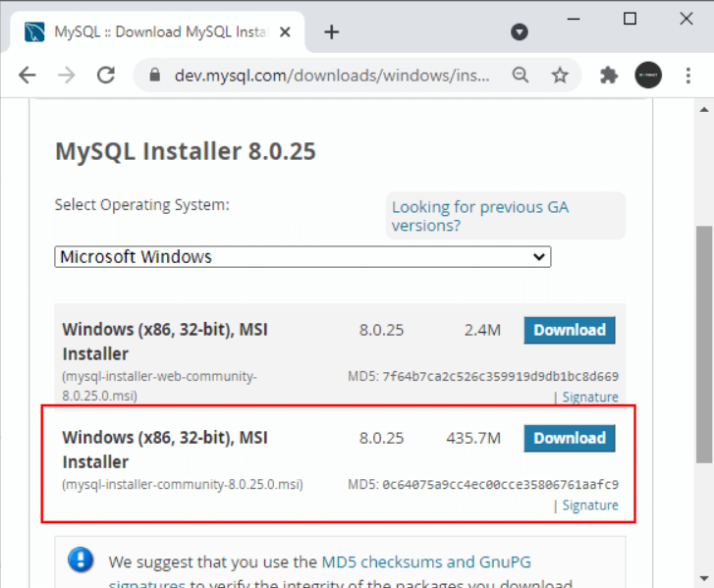Click the filename mysql-installer-community-8.0.25.0.msi
This screenshot has height=588, width=714.
tap(183, 484)
